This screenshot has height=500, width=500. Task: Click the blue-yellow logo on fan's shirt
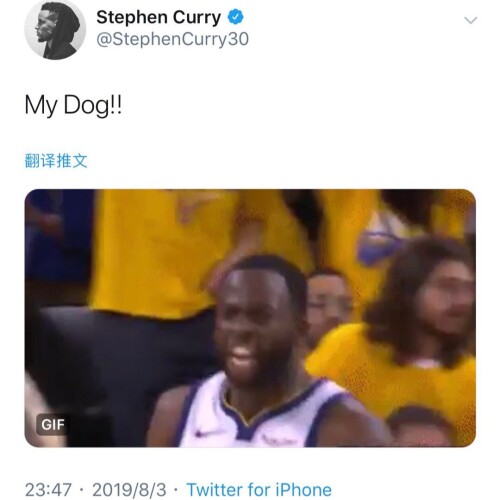pos(378,242)
